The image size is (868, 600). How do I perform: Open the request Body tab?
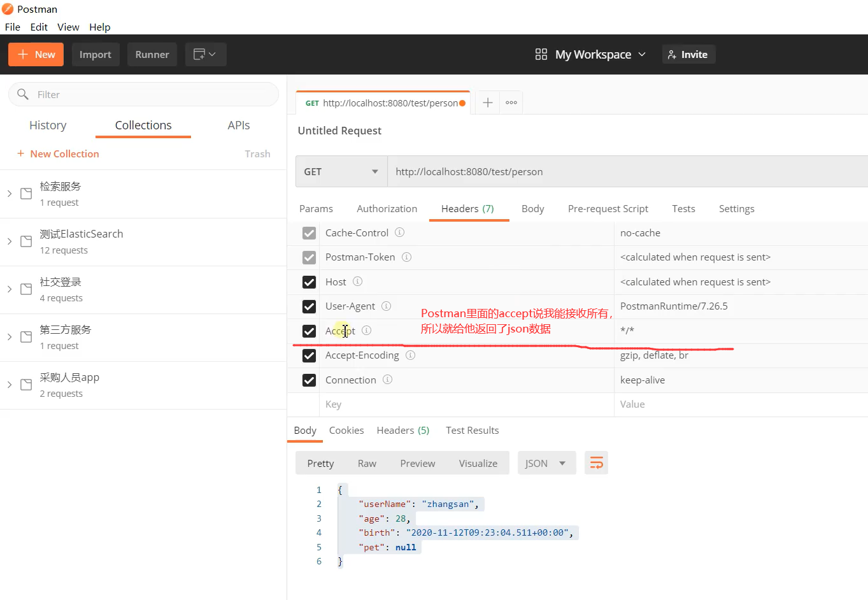coord(533,208)
